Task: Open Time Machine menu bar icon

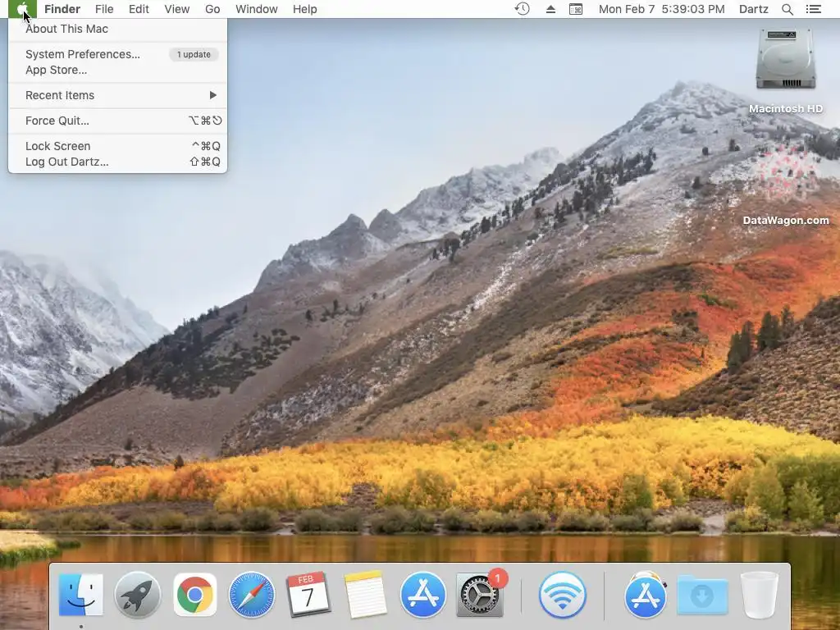Action: pos(522,9)
